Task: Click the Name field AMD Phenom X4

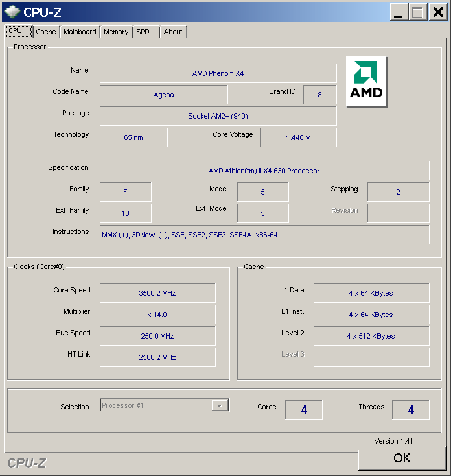Action: pyautogui.click(x=218, y=73)
